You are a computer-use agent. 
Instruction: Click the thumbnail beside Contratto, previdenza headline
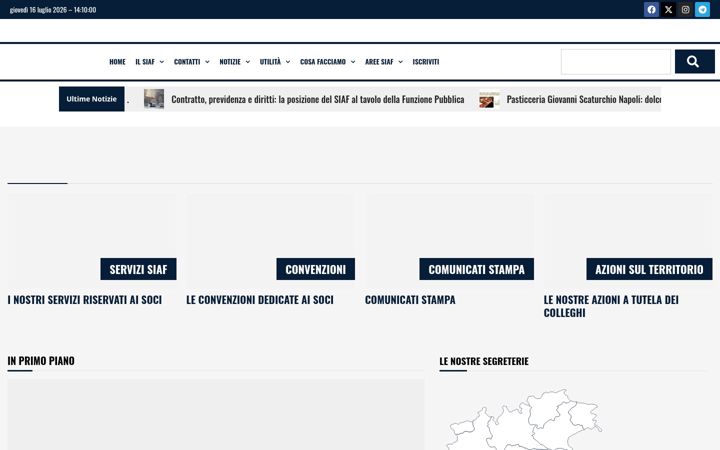(x=154, y=99)
